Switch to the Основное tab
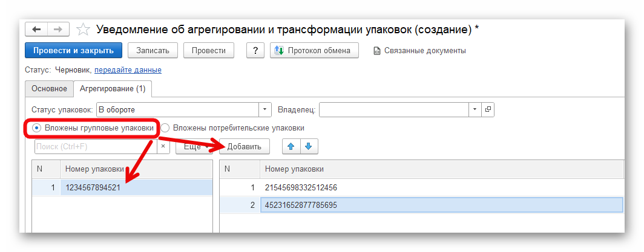The image size is (644, 252). 49,88
